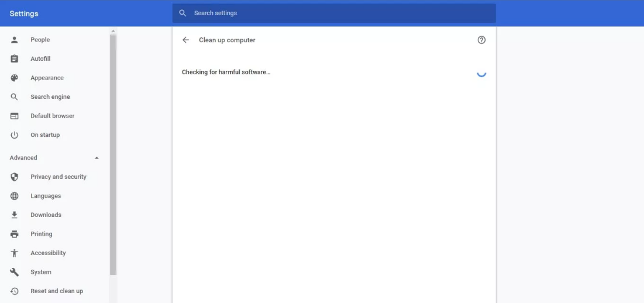Click the People person icon
This screenshot has height=303, width=644.
coord(15,40)
